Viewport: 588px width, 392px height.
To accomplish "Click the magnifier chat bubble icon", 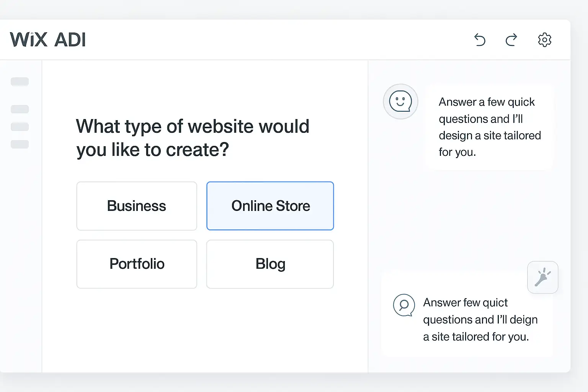I will tap(404, 305).
